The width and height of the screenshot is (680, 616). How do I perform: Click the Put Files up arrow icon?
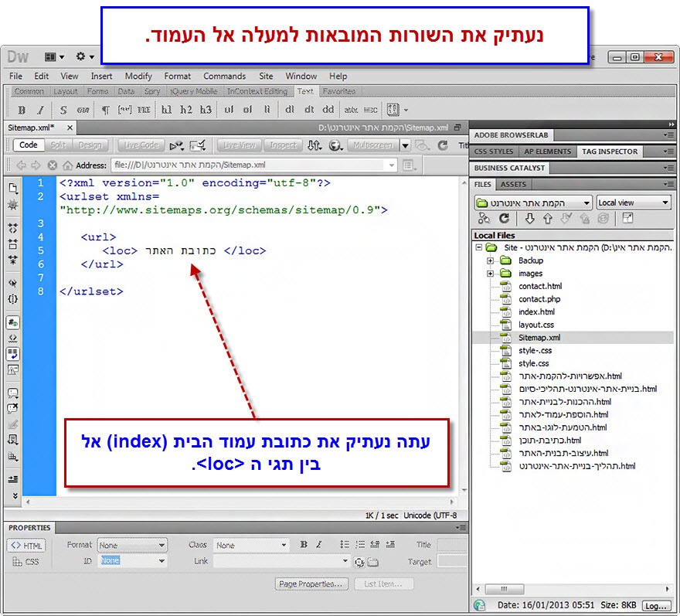(548, 219)
